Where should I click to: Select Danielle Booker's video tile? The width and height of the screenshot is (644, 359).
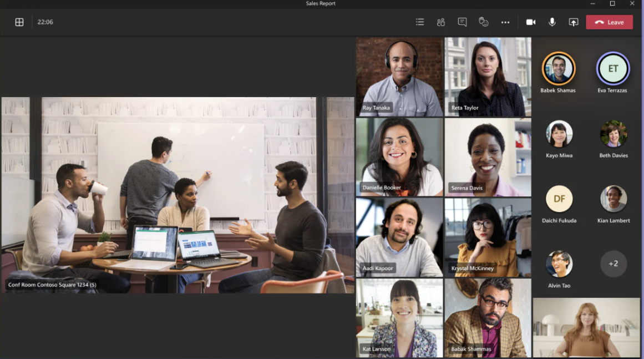(399, 157)
